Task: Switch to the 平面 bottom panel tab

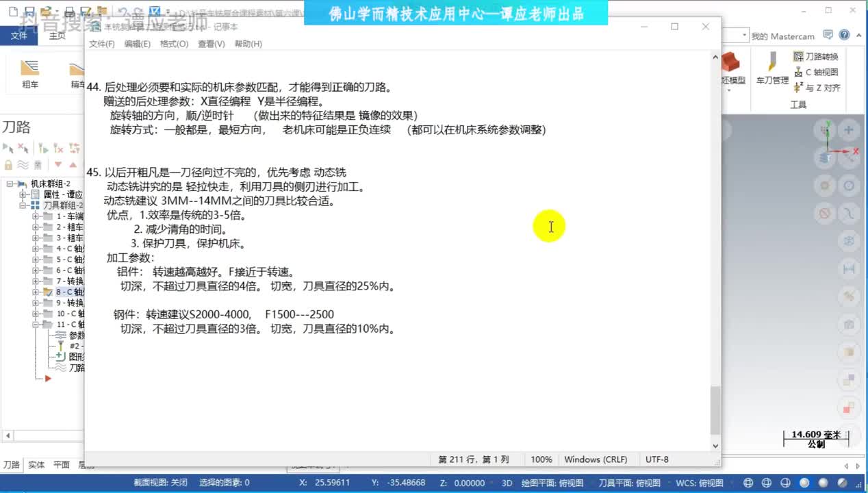Action: (x=62, y=464)
